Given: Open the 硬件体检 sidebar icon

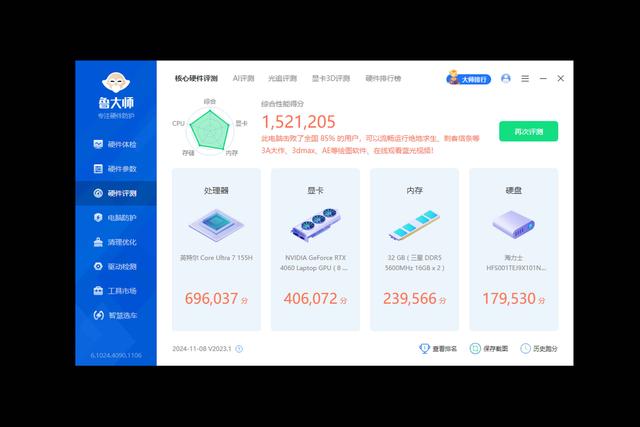Looking at the screenshot, I should pyautogui.click(x=98, y=144).
